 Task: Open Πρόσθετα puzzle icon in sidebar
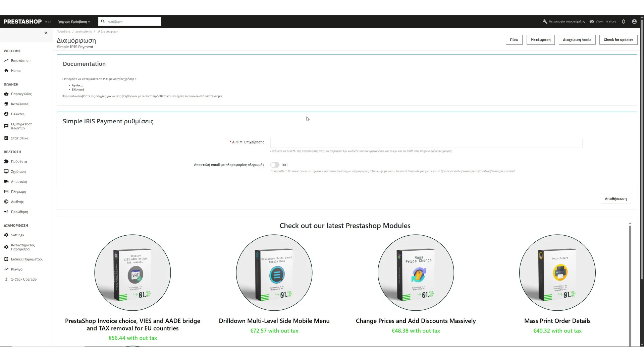click(6, 162)
